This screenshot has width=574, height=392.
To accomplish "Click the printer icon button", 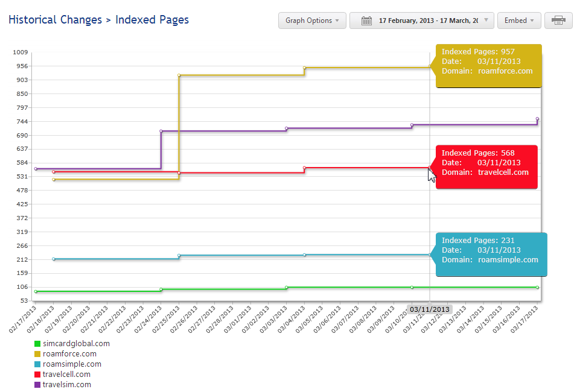I will coord(558,21).
